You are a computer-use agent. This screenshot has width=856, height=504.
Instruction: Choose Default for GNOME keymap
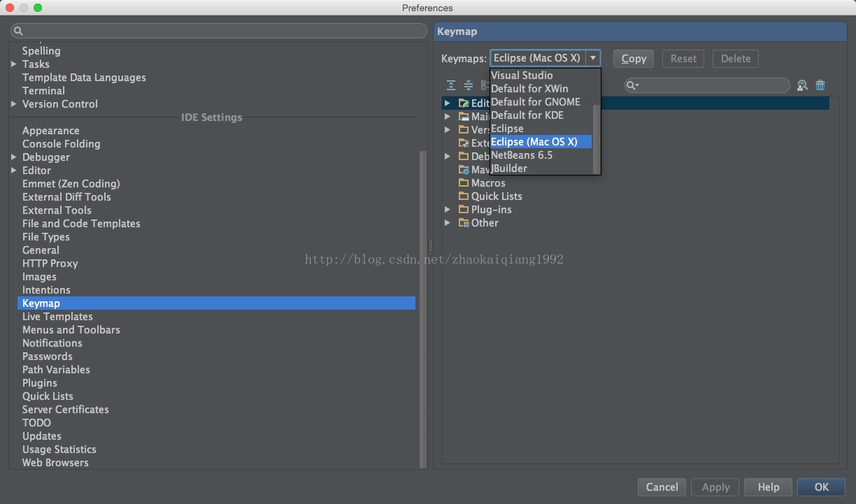point(541,102)
